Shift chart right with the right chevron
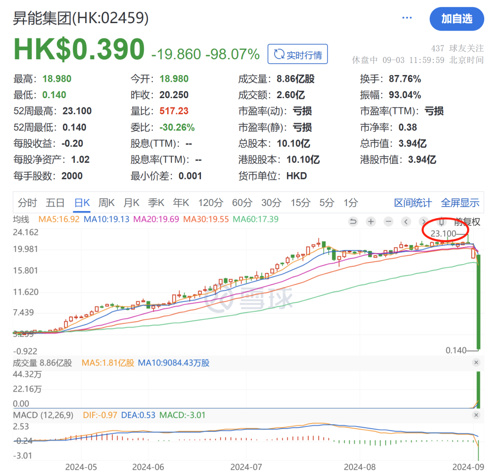Screen dimensions: 500x474 tap(424, 222)
